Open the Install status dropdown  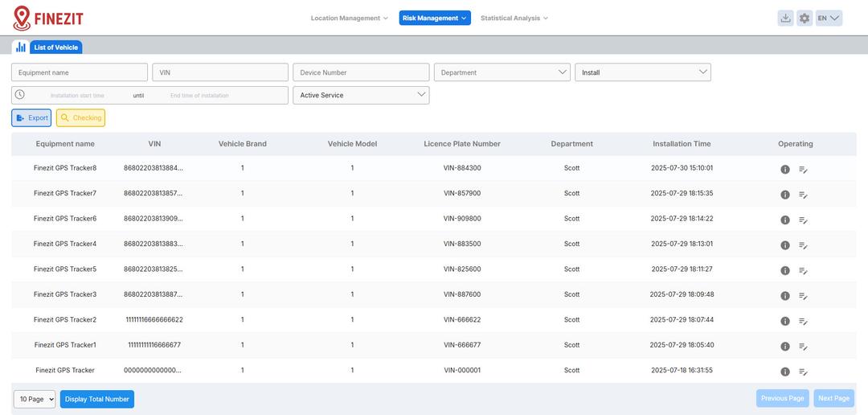coord(642,72)
